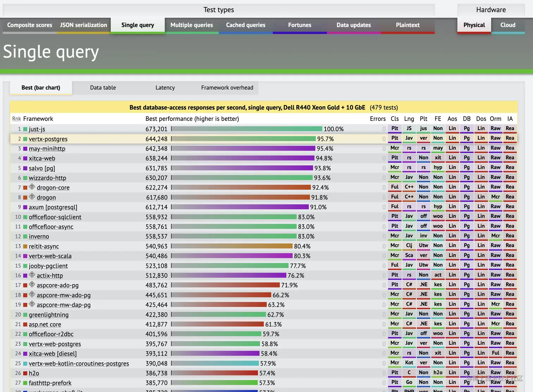The width and height of the screenshot is (533, 392).
Task: Open the vertx-web-scala link
Action: tap(50, 256)
